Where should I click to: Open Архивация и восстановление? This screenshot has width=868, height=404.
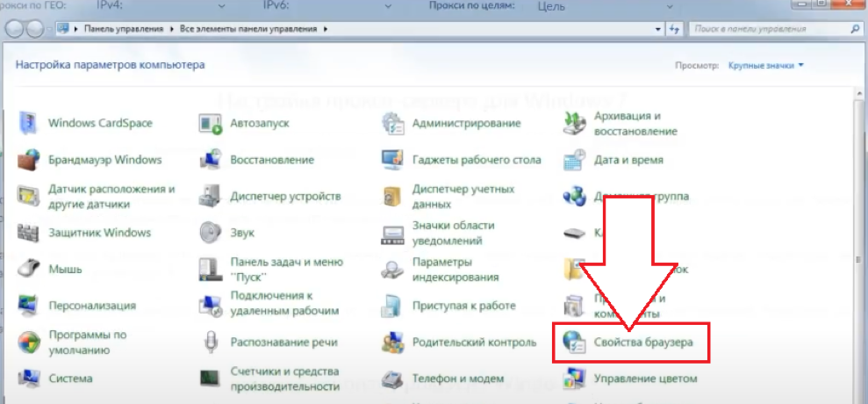point(621,124)
